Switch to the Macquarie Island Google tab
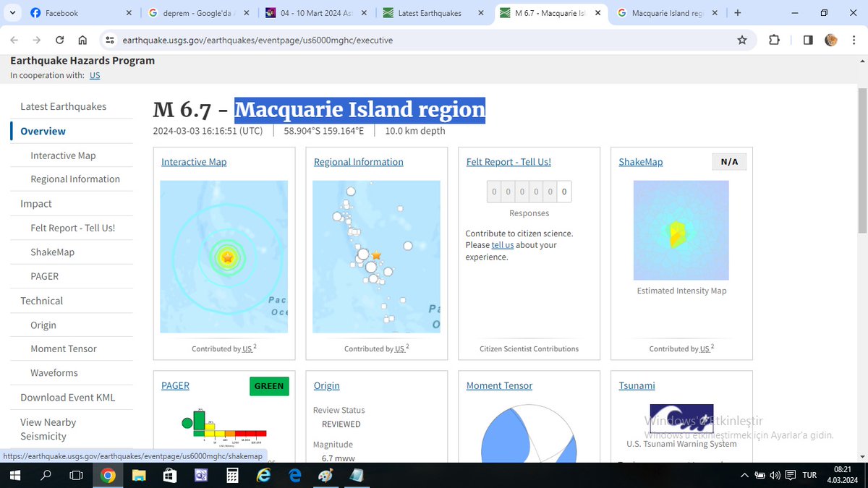The height and width of the screenshot is (488, 868). click(x=667, y=13)
